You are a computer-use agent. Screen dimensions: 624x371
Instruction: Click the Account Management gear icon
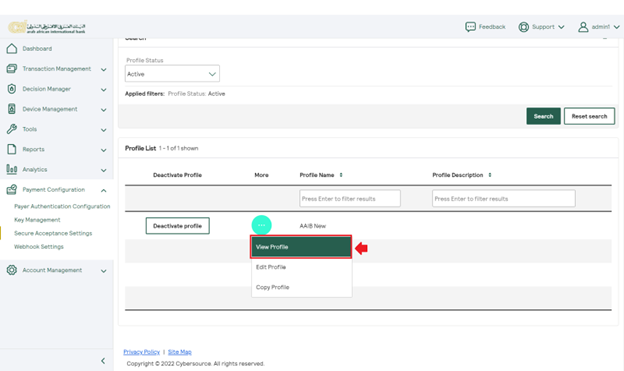click(x=12, y=270)
